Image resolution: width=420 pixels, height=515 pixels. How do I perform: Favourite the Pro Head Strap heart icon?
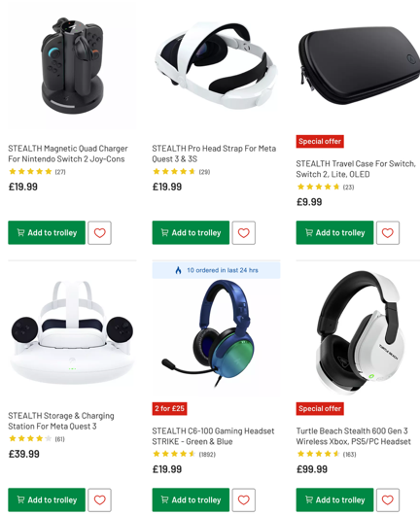243,233
